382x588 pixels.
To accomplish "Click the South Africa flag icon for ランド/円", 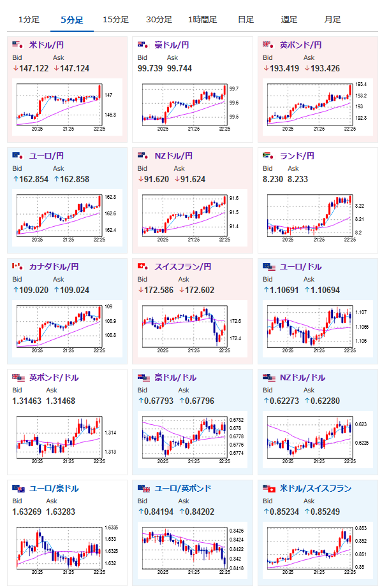I will (268, 155).
